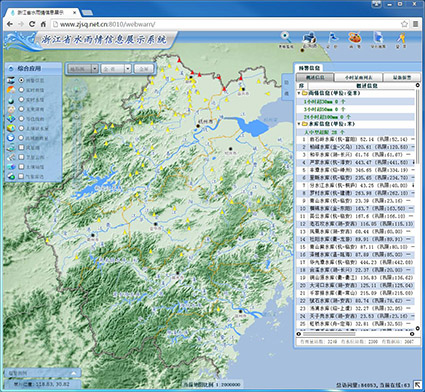Collapse the 水库信息 folder tree node

(x=299, y=124)
